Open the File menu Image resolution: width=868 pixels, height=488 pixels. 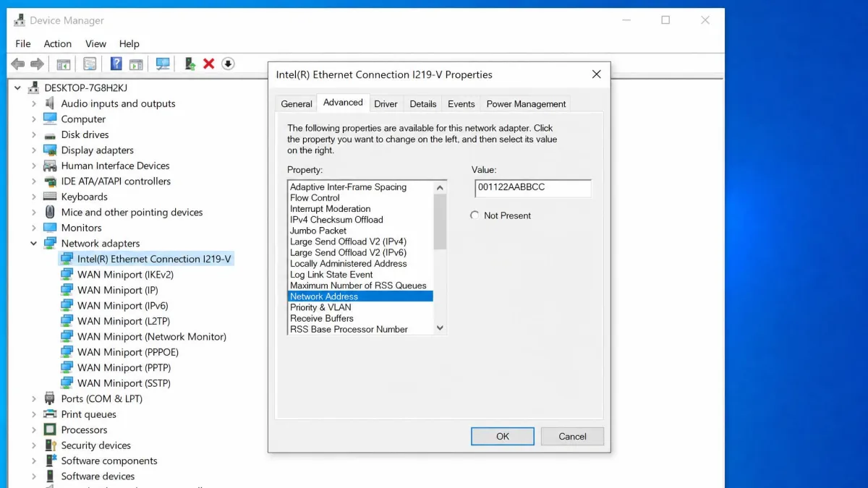coord(23,43)
